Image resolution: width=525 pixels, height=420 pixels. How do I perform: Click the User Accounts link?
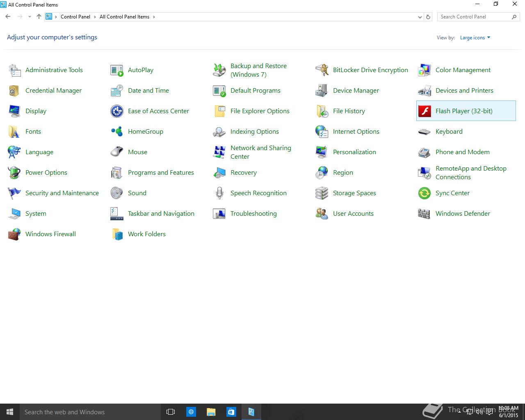tap(353, 214)
